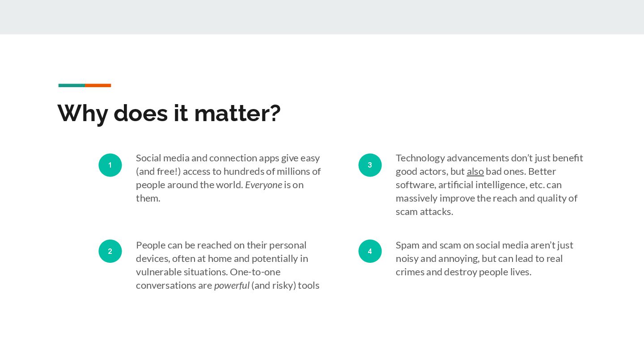Select the 'Why does it matter?' heading
The image size is (644, 362).
click(x=169, y=113)
